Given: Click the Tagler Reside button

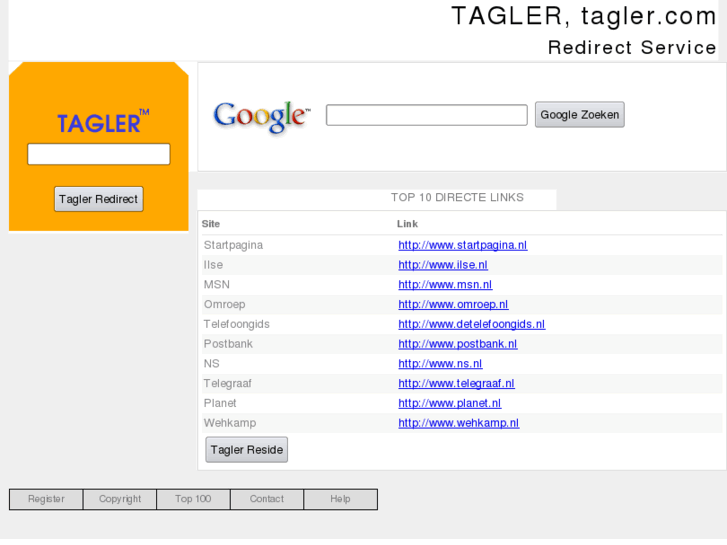Looking at the screenshot, I should click(x=247, y=449).
